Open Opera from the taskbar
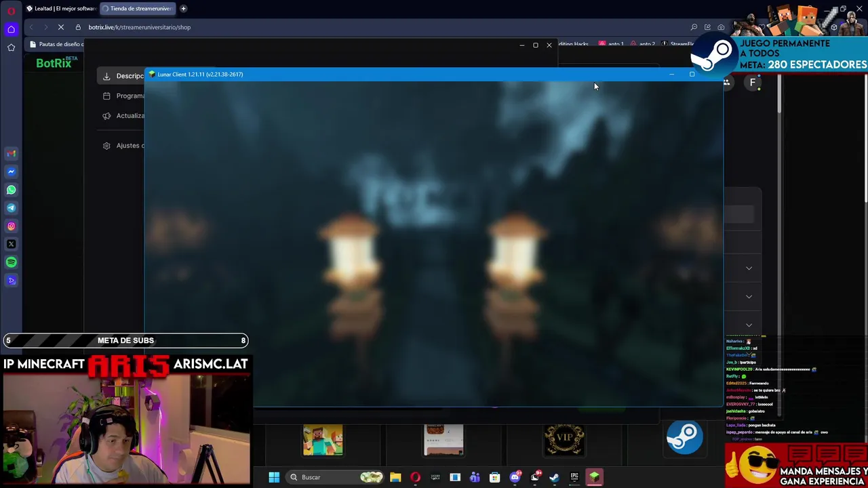This screenshot has width=868, height=488. click(415, 477)
